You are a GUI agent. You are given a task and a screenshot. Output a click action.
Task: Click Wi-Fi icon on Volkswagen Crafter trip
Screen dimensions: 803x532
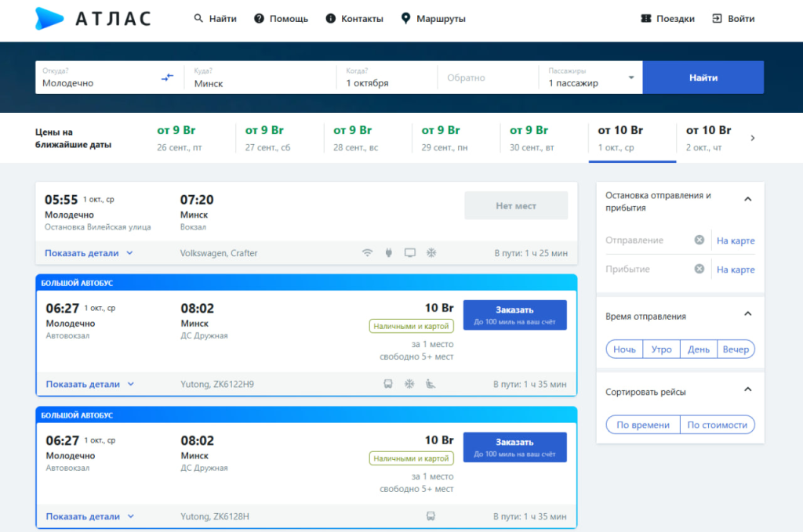click(367, 253)
